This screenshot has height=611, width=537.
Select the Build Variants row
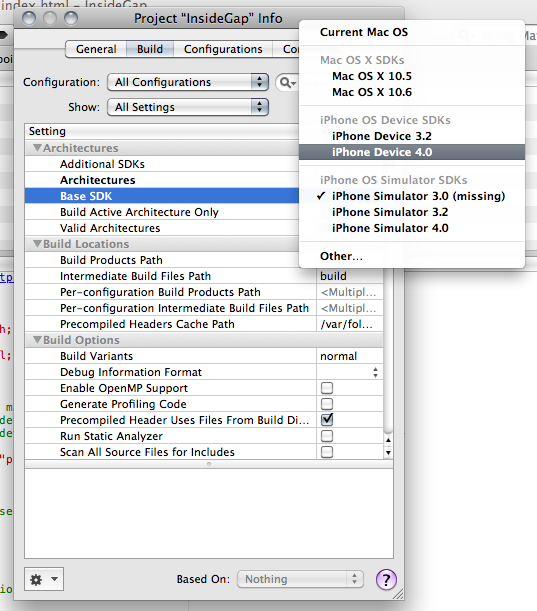204,356
